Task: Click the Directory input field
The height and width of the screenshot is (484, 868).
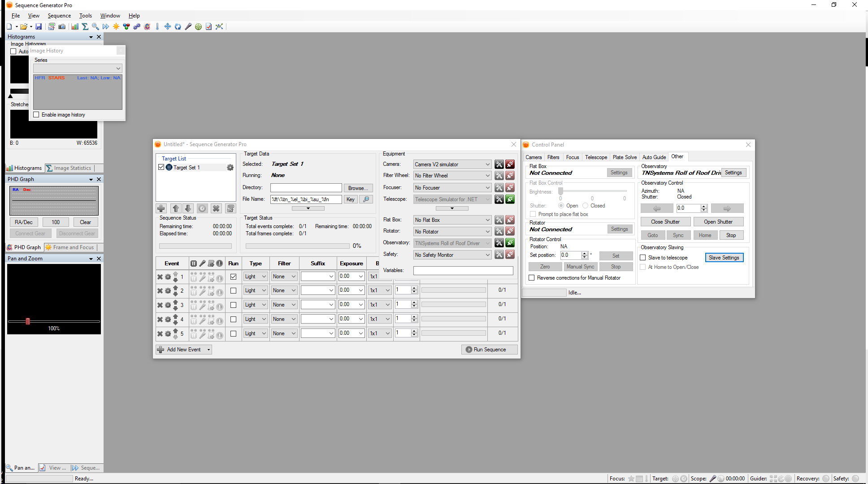Action: (306, 188)
